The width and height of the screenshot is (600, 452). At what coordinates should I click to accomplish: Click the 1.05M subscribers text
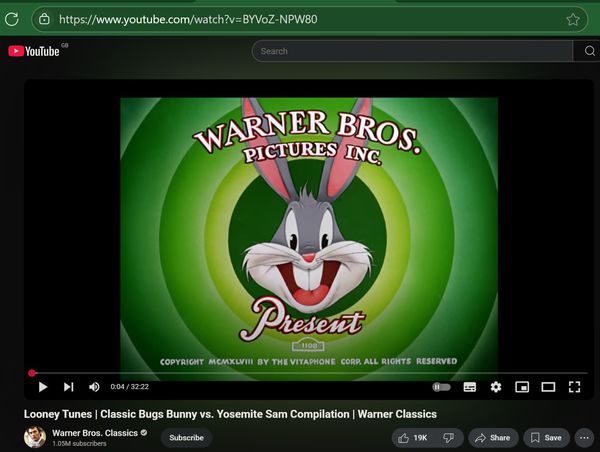tap(79, 444)
